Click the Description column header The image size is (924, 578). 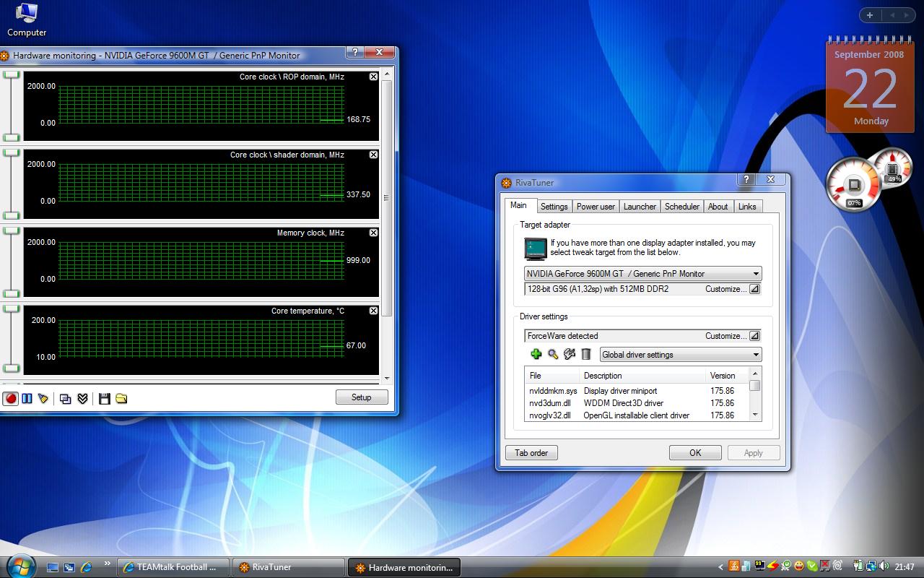642,376
